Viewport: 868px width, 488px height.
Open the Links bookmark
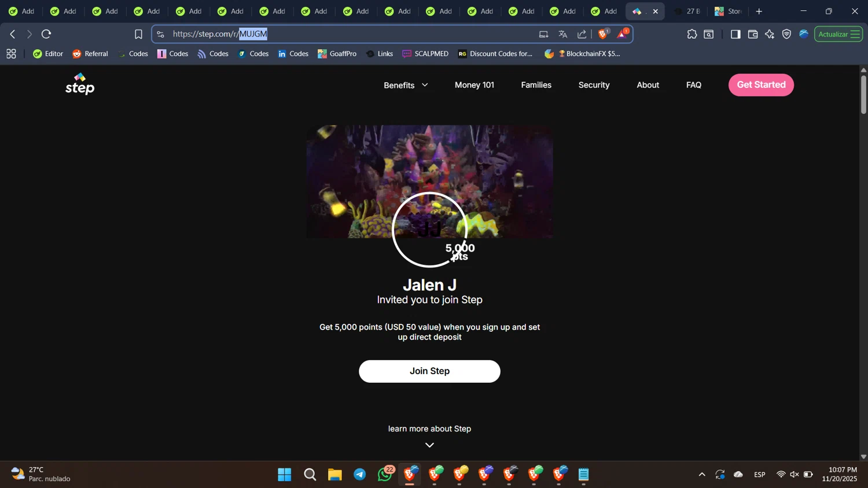(x=380, y=54)
